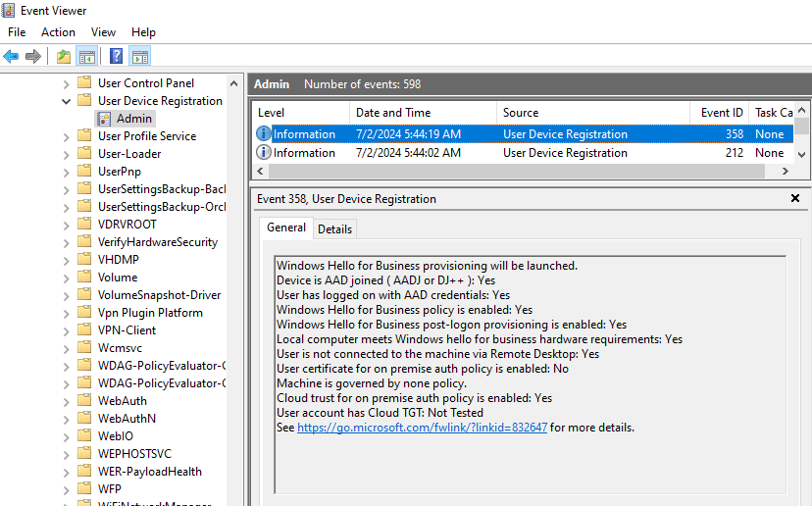Image resolution: width=812 pixels, height=506 pixels.
Task: Select the Admin log icon in tree
Action: 104,119
